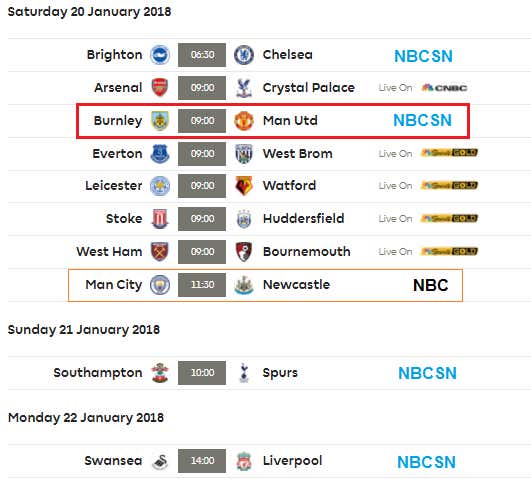This screenshot has width=531, height=479.
Task: Click the Man City crest
Action: [160, 285]
